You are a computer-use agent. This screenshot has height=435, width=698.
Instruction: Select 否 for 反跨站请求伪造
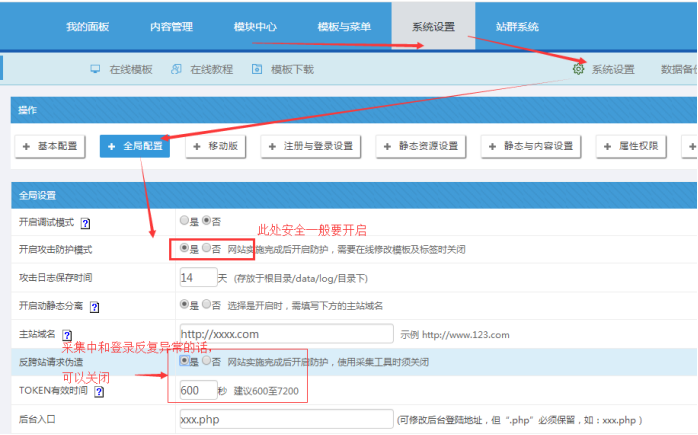click(207, 361)
